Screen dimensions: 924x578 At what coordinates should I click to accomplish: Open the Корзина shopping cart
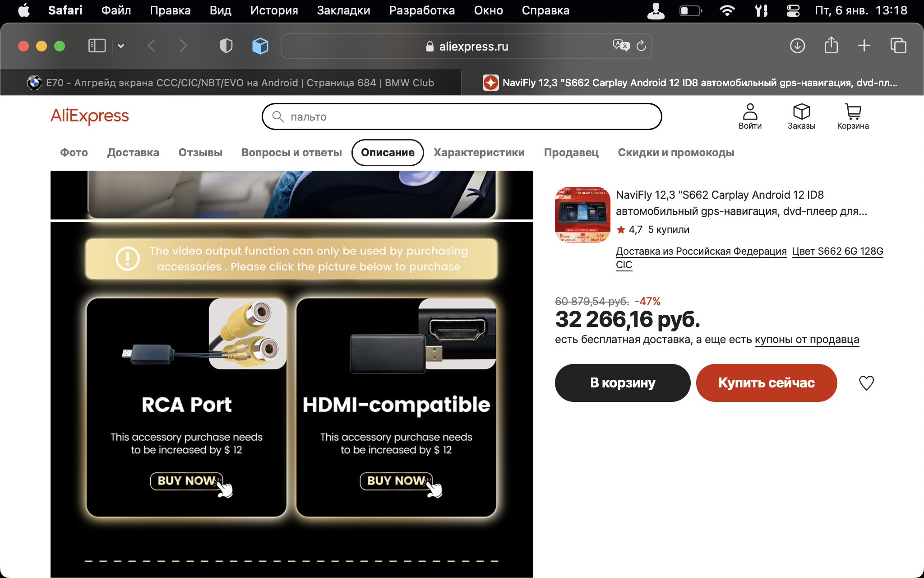click(853, 117)
